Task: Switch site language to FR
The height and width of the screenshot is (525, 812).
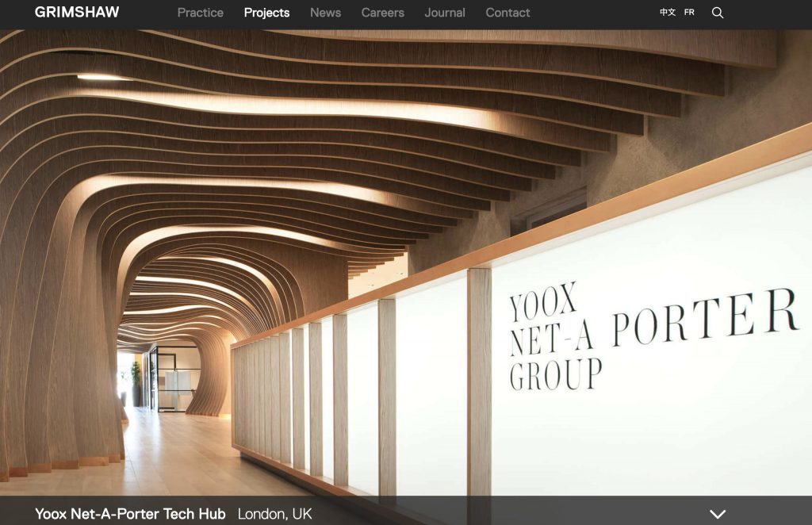Action: click(x=689, y=13)
